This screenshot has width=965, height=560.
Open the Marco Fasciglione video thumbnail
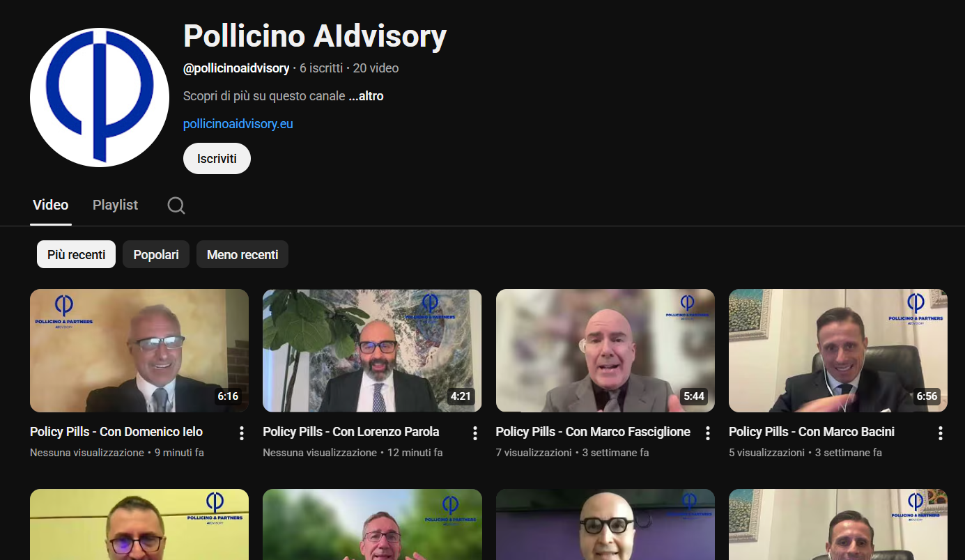click(x=605, y=350)
